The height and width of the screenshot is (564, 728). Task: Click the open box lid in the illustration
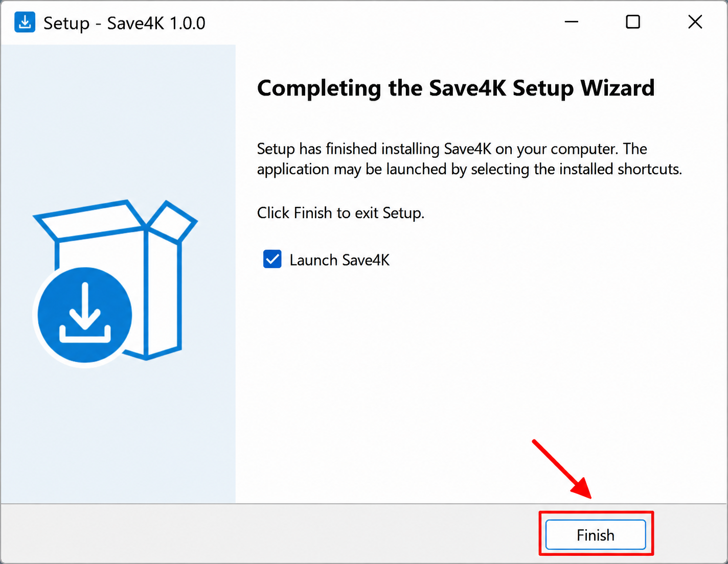coord(116,220)
